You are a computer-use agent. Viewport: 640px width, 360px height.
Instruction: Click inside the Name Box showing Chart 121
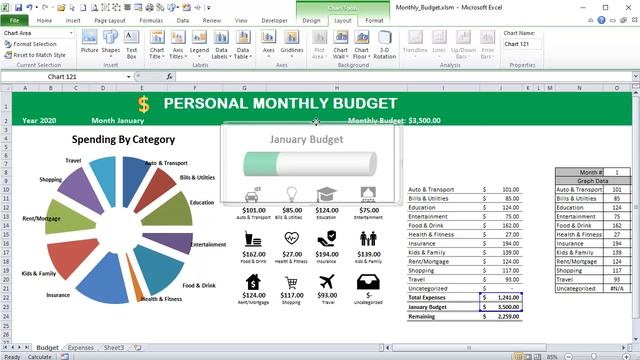(x=62, y=76)
